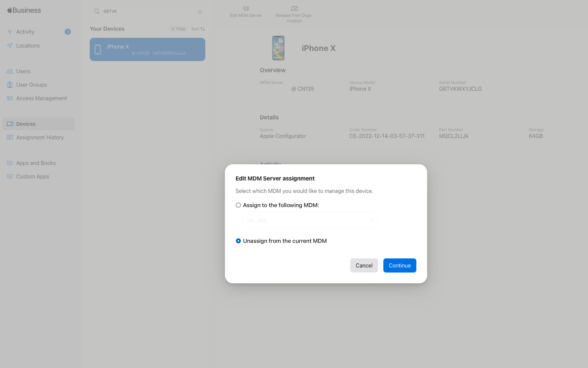The image size is (588, 368).
Task: Click the 'Edit MDM Server assignment' dialog title
Action: [275, 178]
